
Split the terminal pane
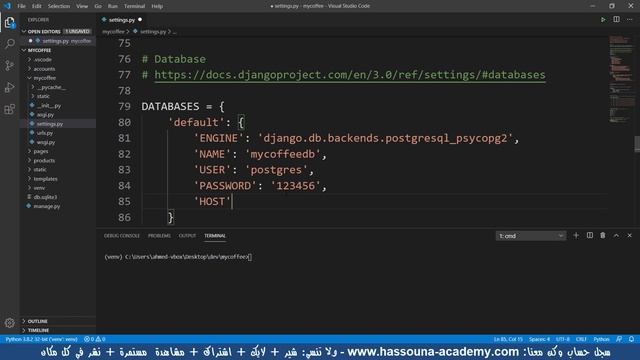tap(589, 236)
